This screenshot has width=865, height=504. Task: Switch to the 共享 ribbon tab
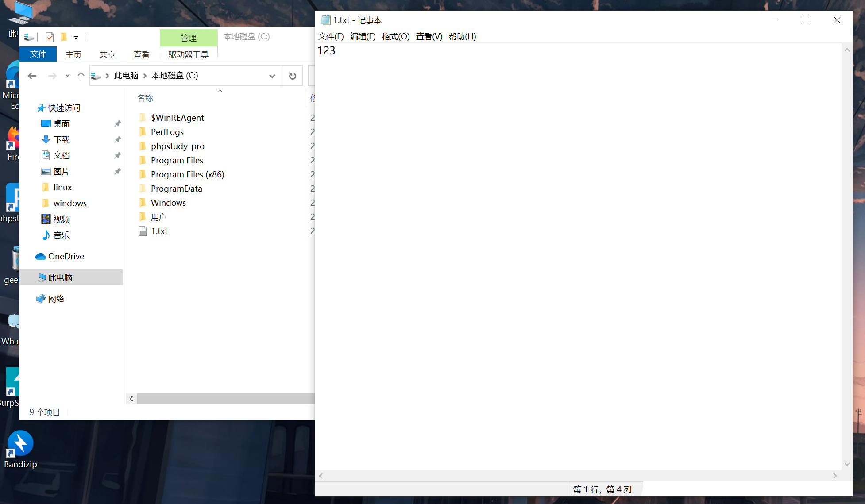click(108, 54)
